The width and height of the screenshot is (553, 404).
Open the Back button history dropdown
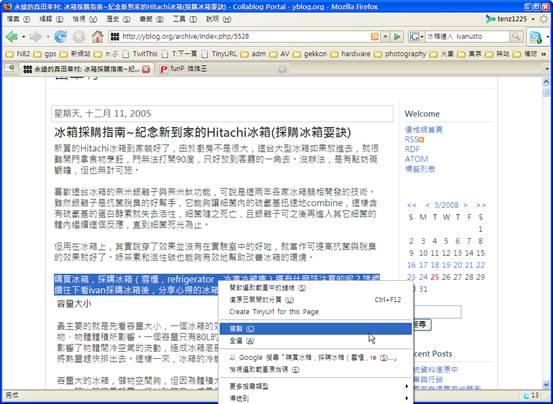(24, 37)
